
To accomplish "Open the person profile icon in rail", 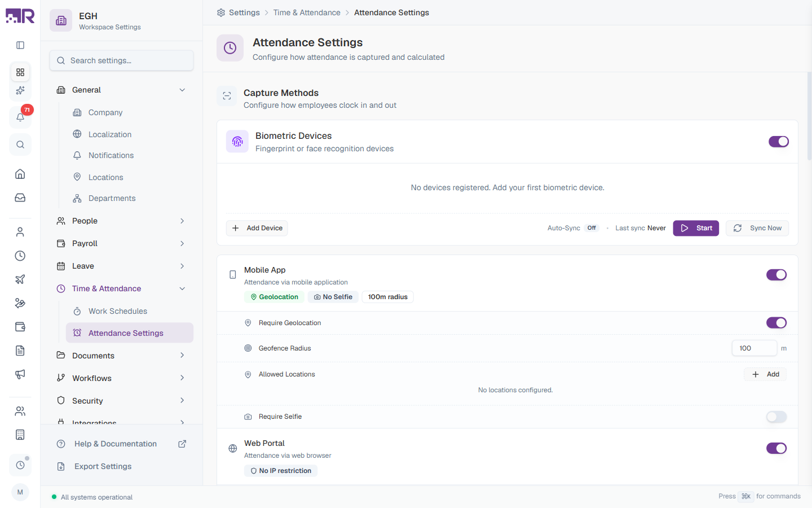I will click(x=20, y=232).
